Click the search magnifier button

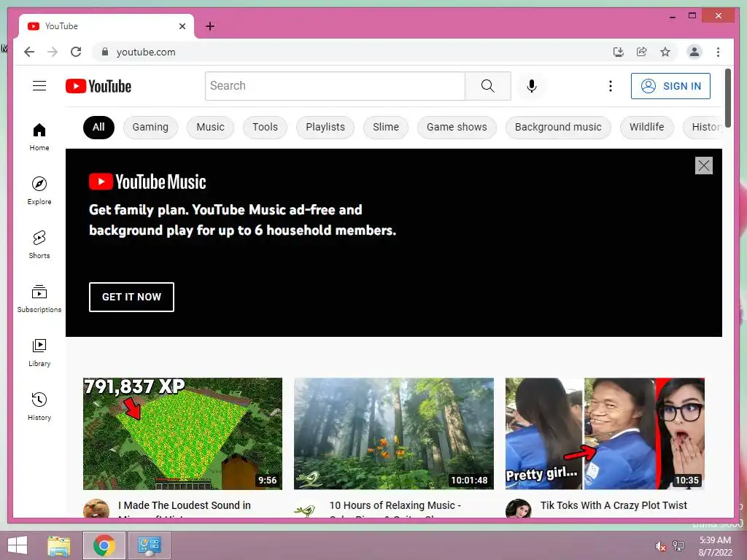click(x=488, y=86)
